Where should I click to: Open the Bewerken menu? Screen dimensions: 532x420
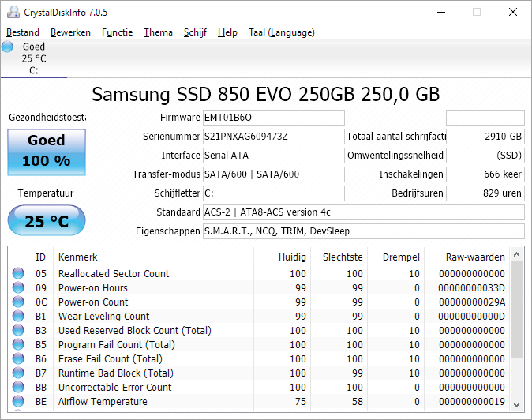click(x=70, y=32)
